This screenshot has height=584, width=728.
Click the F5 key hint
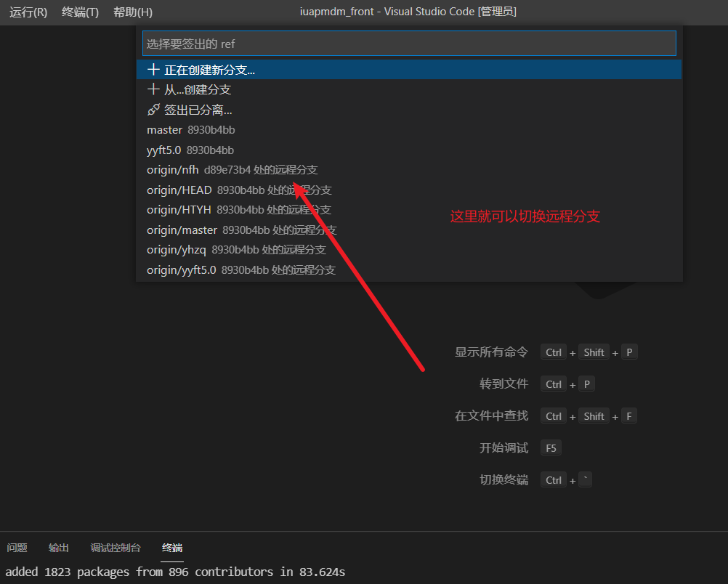(551, 448)
